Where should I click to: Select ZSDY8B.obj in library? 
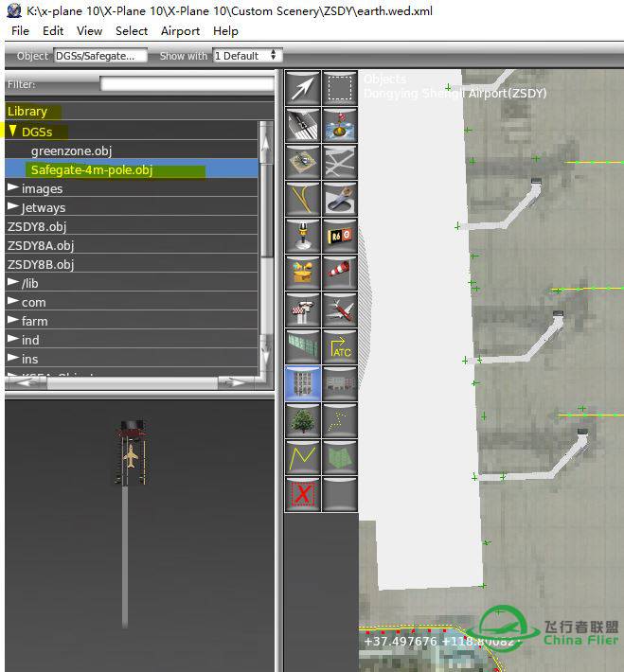pos(132,263)
